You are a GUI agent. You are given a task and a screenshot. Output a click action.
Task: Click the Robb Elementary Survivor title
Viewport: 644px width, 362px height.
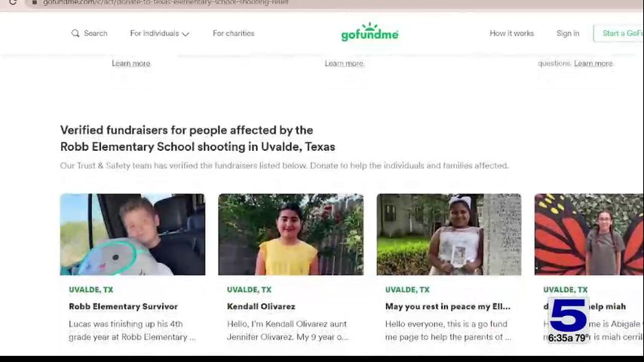(x=123, y=306)
